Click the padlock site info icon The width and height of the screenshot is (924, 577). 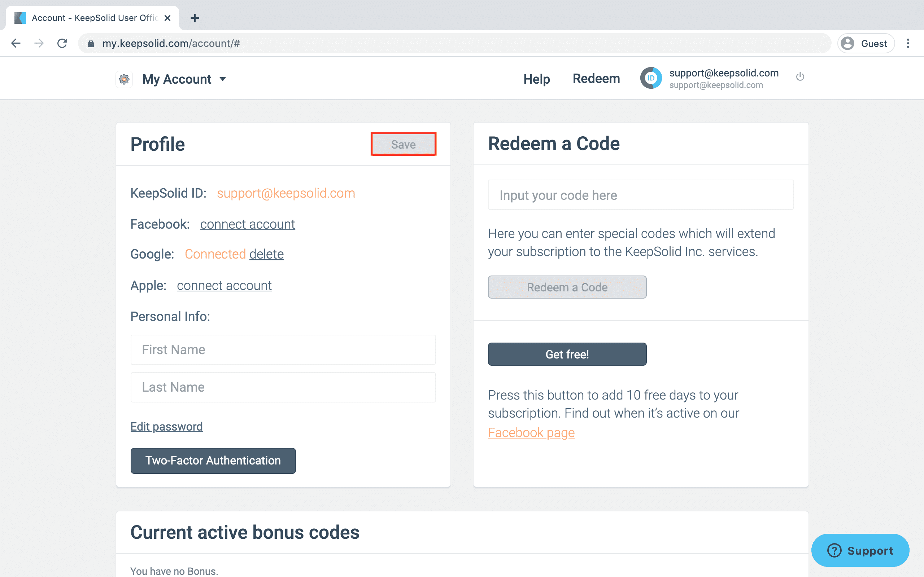click(91, 44)
